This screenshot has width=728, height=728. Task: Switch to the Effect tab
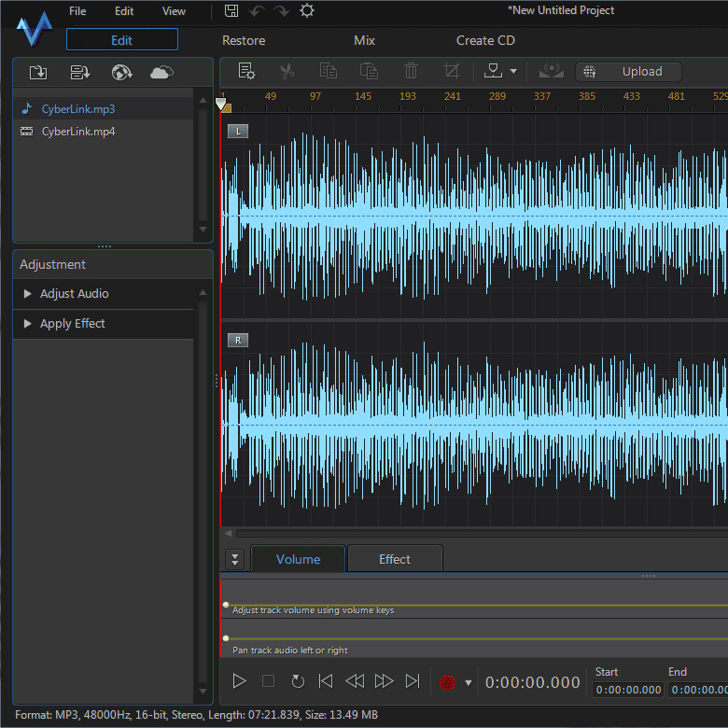394,559
